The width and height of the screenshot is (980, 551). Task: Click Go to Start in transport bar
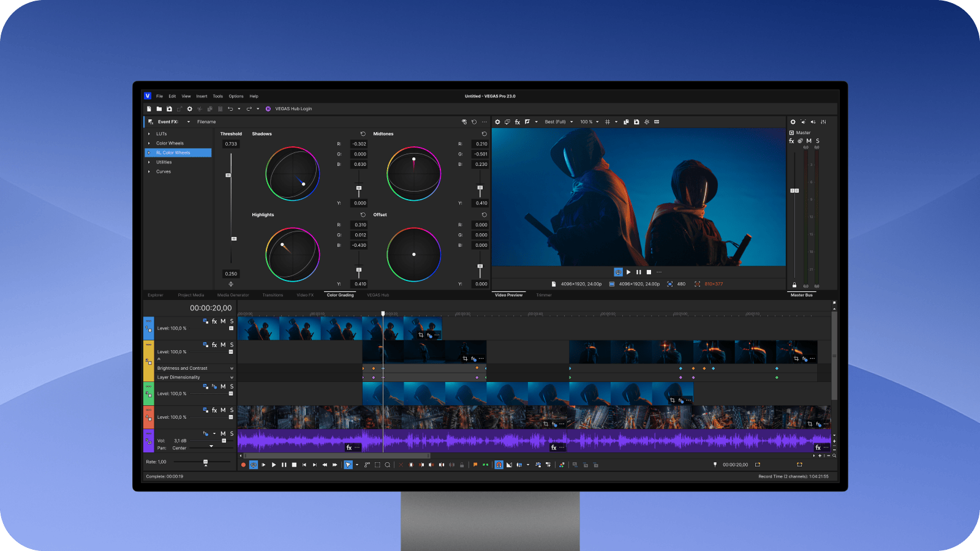click(x=304, y=465)
